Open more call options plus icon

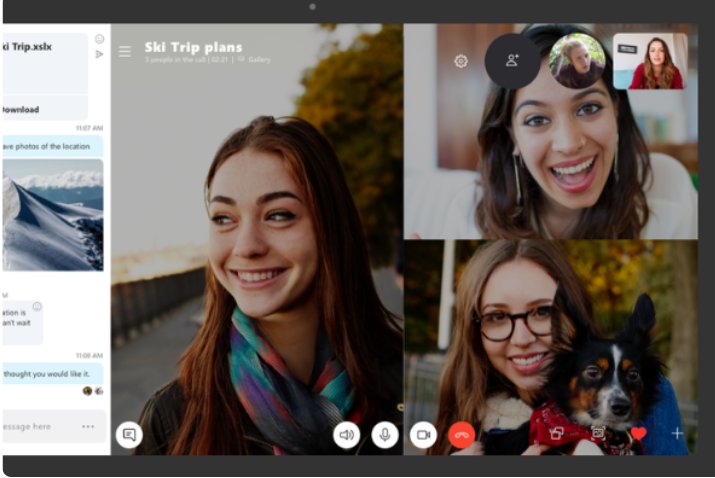(677, 434)
